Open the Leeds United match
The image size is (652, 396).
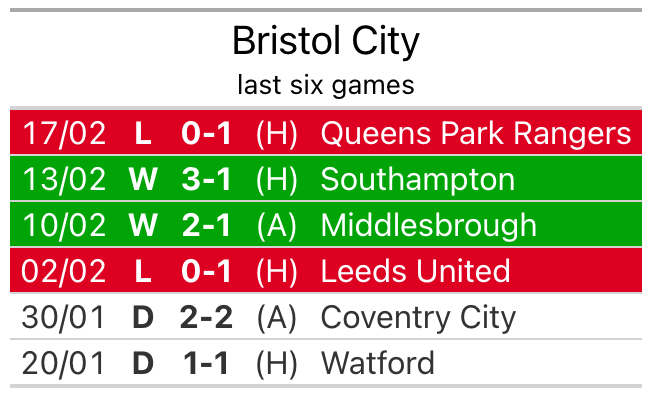pos(326,270)
